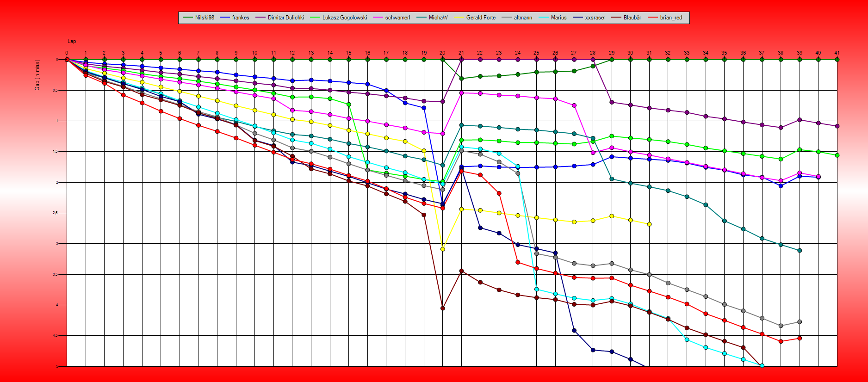Select lap 36 label on top axis

click(743, 53)
